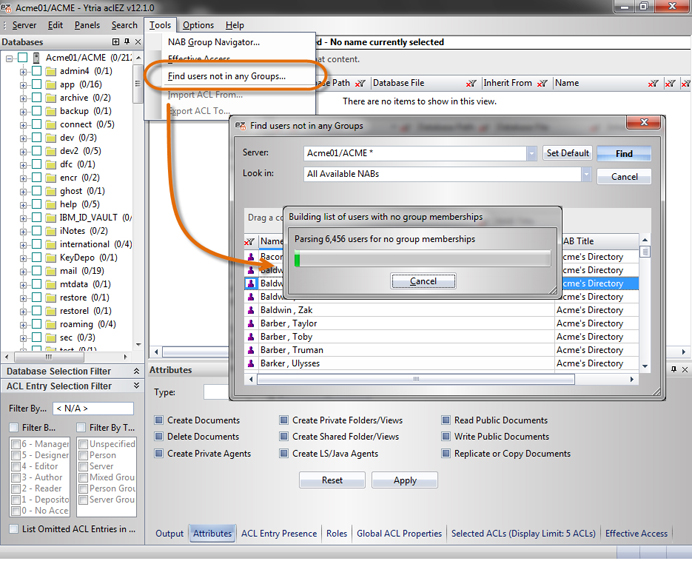Image resolution: width=692 pixels, height=561 pixels.
Task: Click the user list horizontal scrollbar
Action: [x=416, y=379]
